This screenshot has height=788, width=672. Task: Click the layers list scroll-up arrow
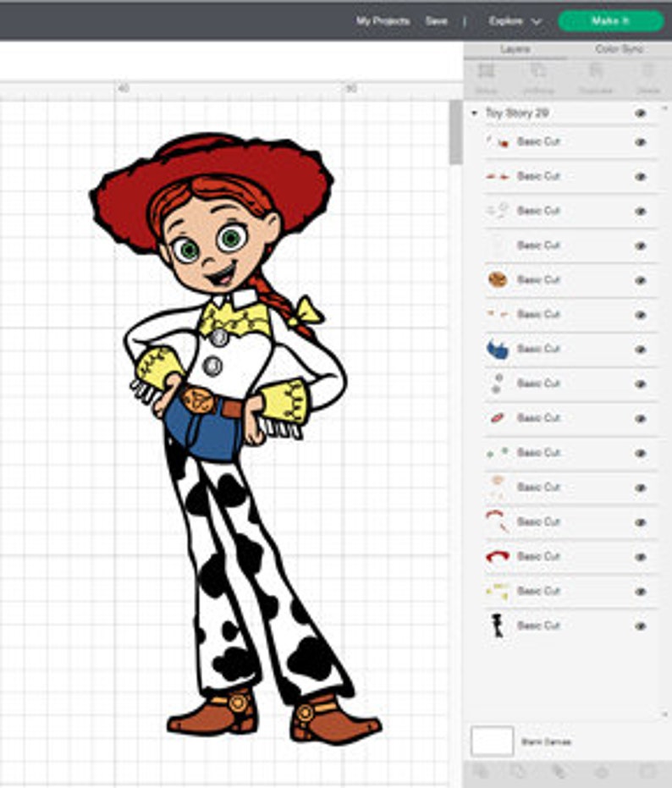(665, 108)
